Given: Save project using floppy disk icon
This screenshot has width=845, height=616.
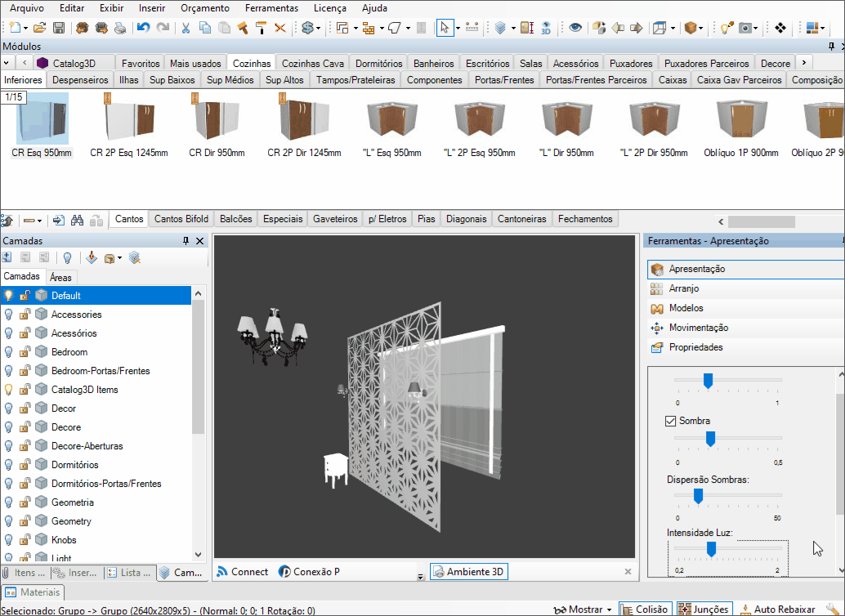Looking at the screenshot, I should point(59,28).
